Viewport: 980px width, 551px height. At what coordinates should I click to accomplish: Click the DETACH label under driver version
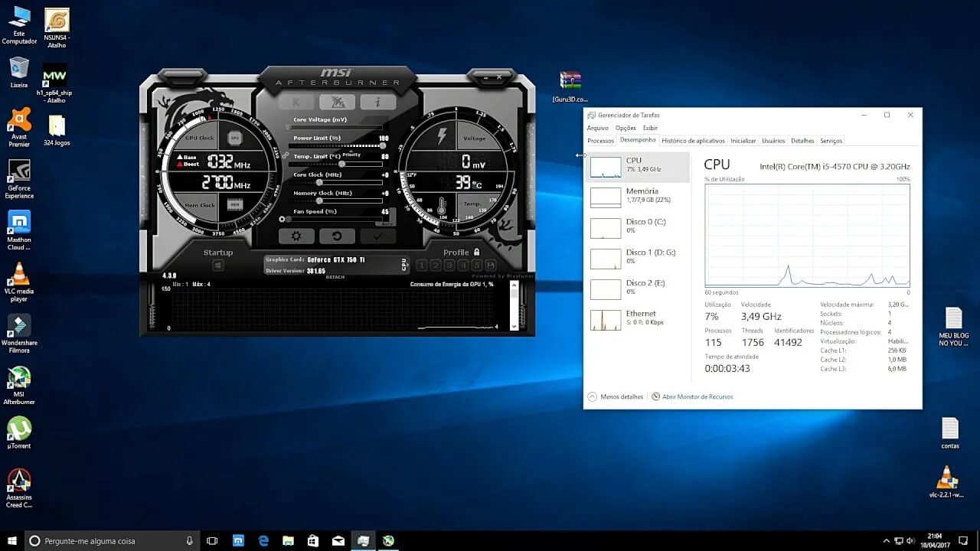[x=335, y=277]
